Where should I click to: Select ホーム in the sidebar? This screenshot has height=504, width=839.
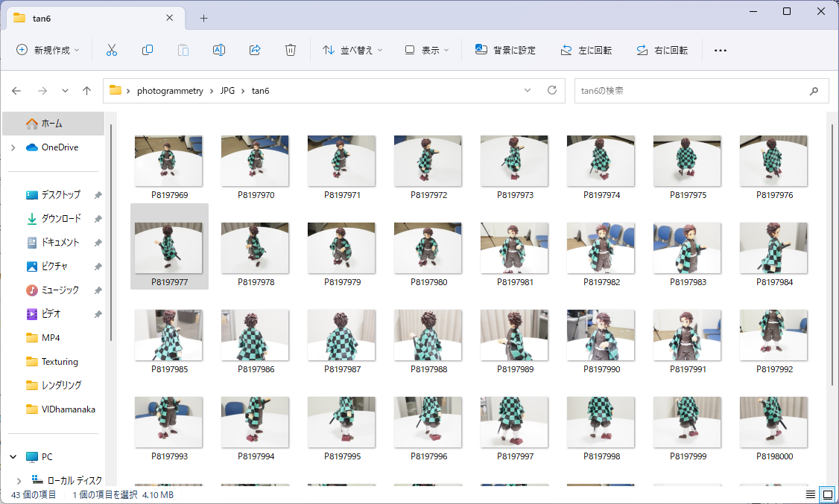coord(54,124)
